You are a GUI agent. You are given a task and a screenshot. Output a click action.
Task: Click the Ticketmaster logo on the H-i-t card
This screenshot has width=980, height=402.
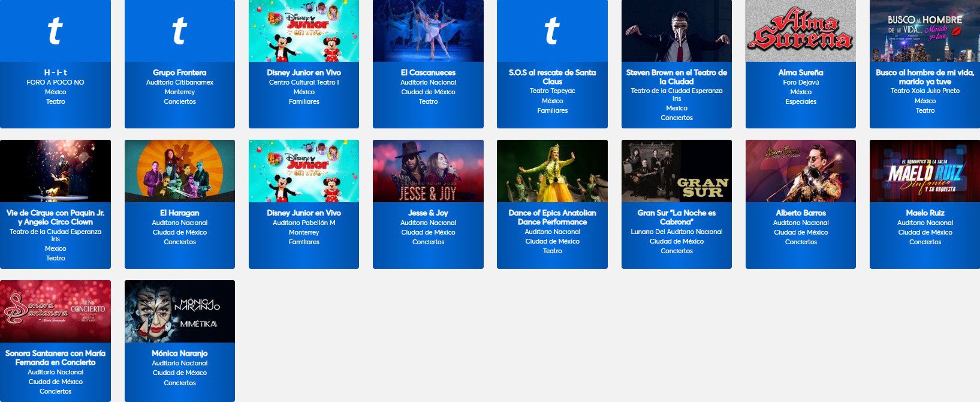(x=55, y=31)
